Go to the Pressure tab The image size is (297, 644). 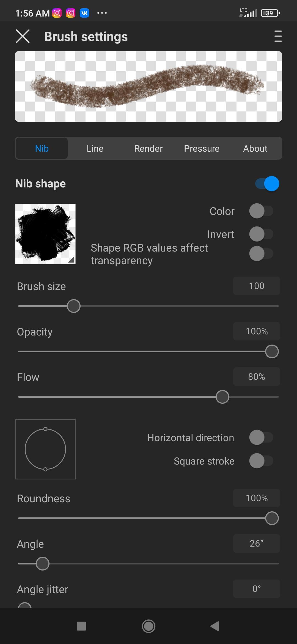click(202, 148)
